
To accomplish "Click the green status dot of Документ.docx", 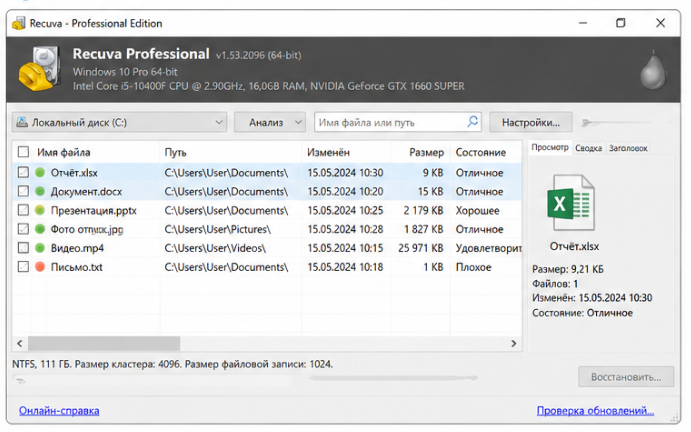I will coord(40,191).
